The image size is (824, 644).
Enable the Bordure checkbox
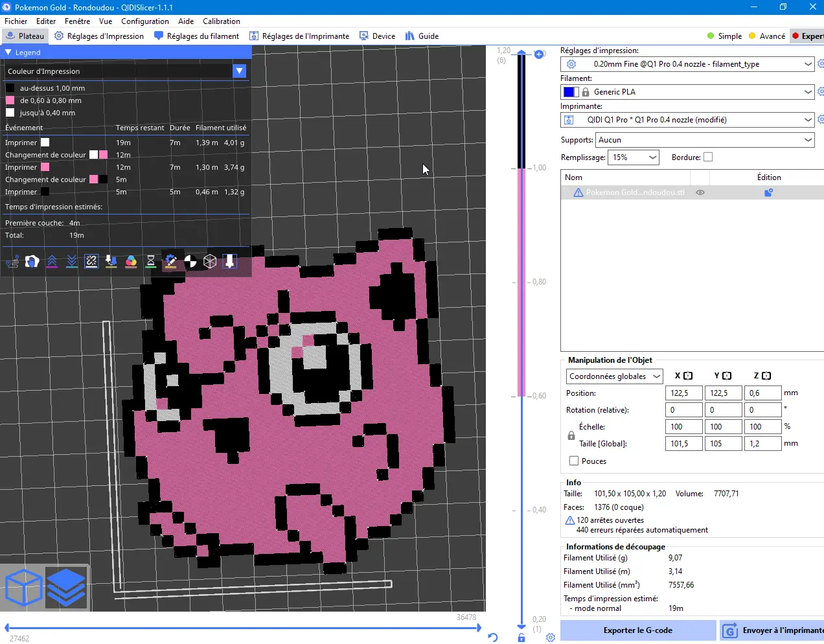708,157
